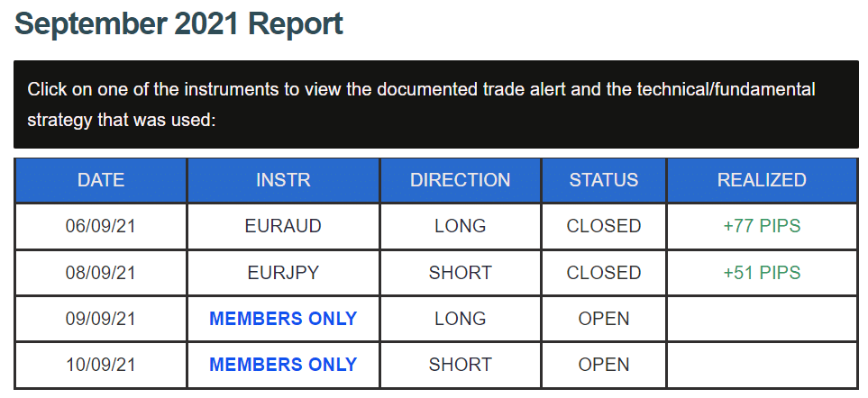
Task: Click MEMBERS ONLY link for 09/09/21 trade
Action: point(283,319)
